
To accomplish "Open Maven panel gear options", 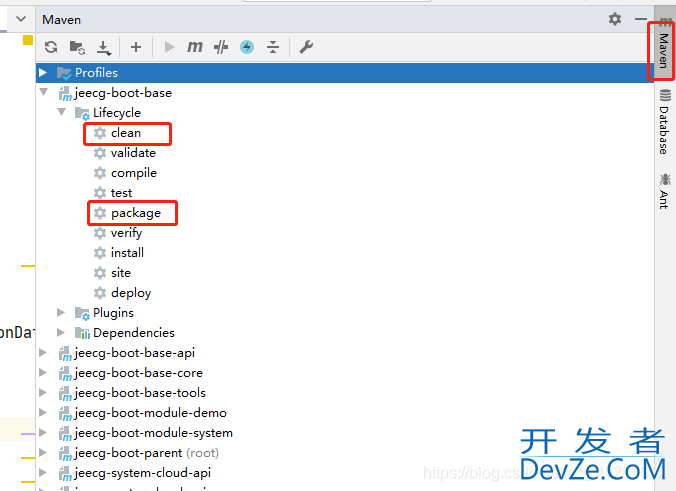I will tap(615, 19).
